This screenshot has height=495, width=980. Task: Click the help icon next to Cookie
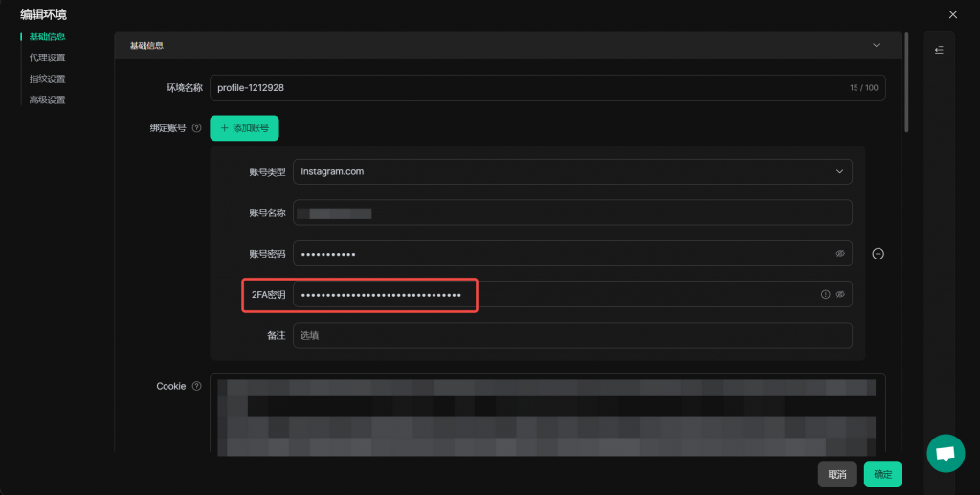click(197, 387)
